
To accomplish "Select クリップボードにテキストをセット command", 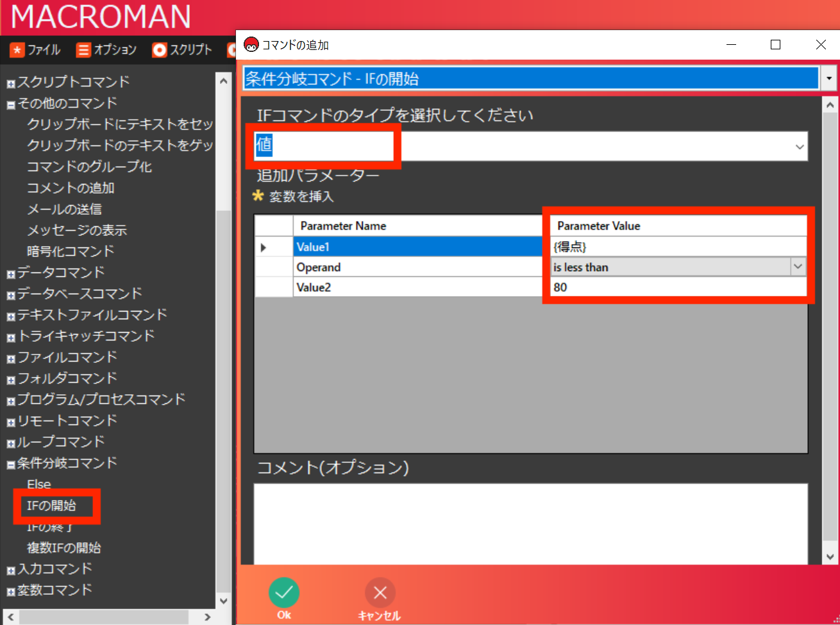I will [x=120, y=124].
